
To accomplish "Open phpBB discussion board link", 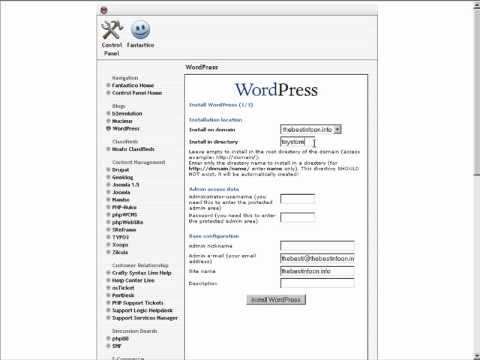I will click(x=120, y=338).
